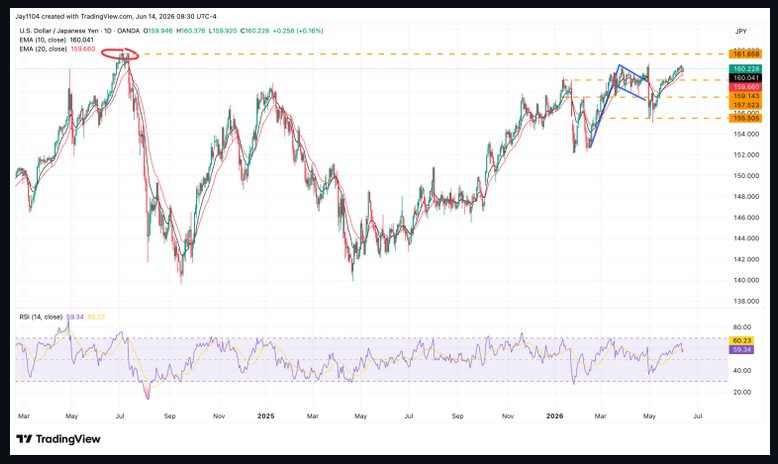Click the 40.00 RSI axis label

742,370
